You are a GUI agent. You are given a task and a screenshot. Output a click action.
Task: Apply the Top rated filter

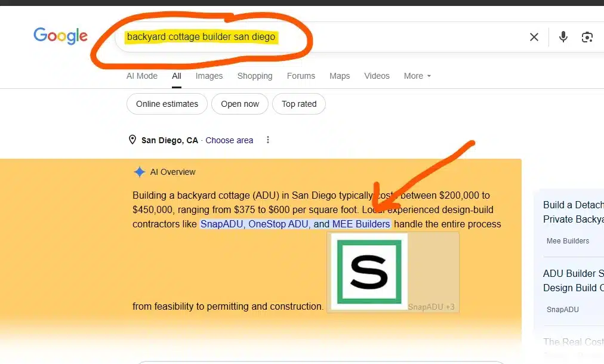[x=299, y=104]
